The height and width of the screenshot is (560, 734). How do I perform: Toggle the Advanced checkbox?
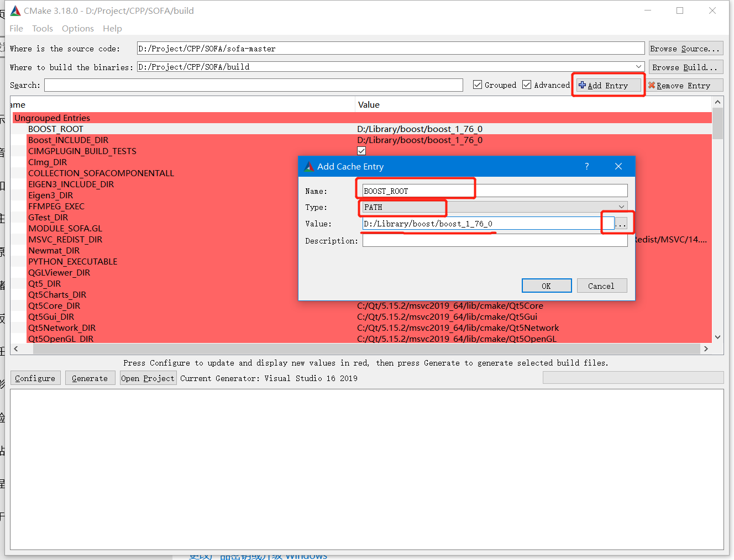click(x=526, y=84)
